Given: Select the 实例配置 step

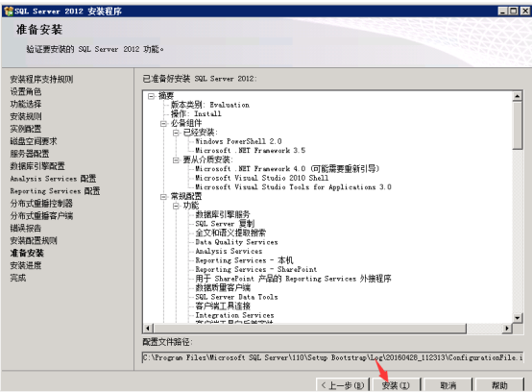Looking at the screenshot, I should tap(26, 129).
